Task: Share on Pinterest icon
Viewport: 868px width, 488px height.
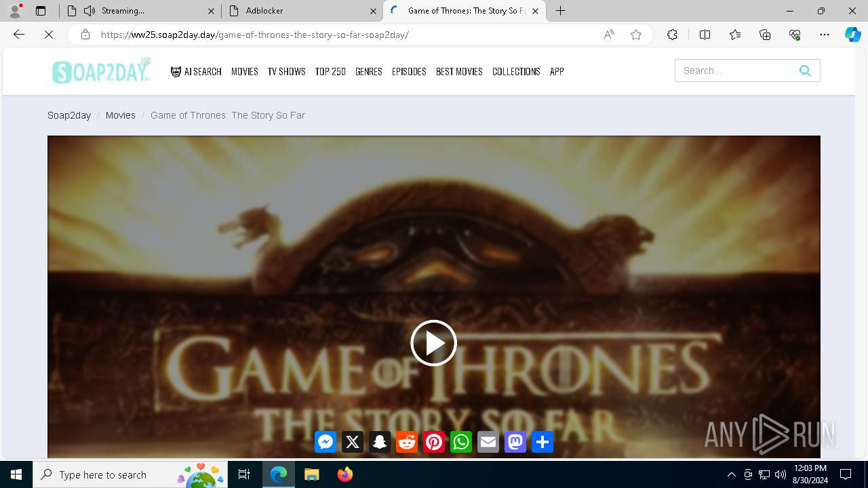Action: [x=434, y=442]
